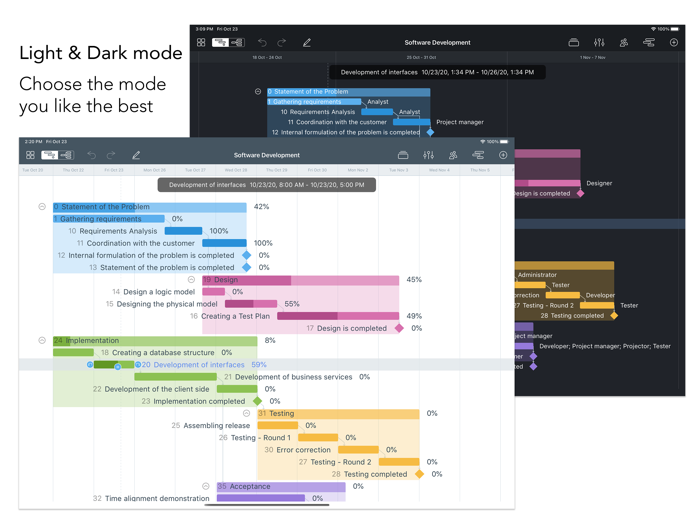Image resolution: width=700 pixels, height=525 pixels.
Task: Select Assembling release task bar
Action: click(x=278, y=425)
